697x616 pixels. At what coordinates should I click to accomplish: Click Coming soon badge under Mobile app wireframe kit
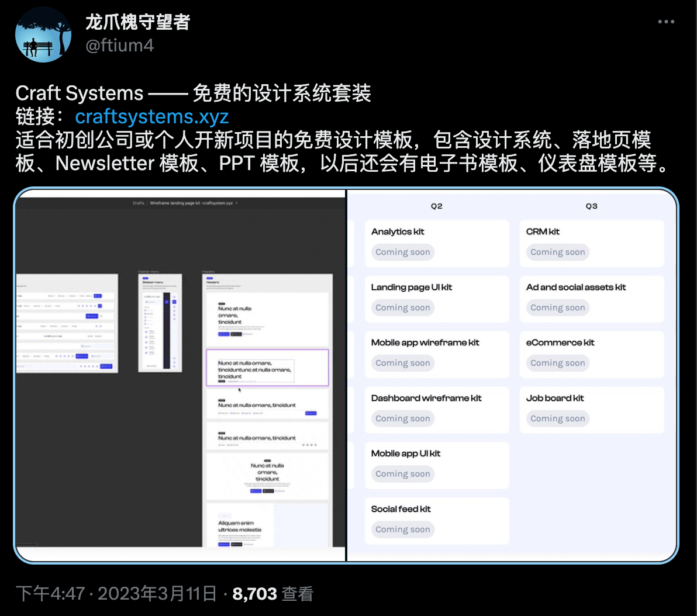tap(403, 363)
